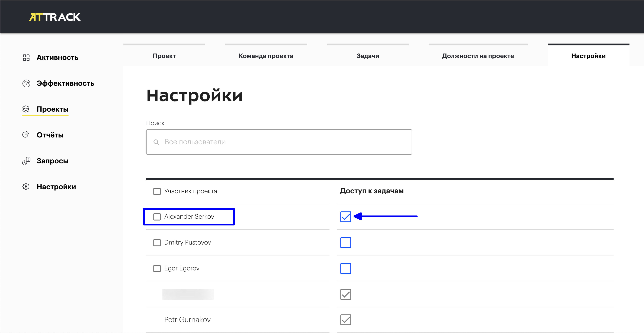
Task: Open the Задачи tab
Action: click(x=367, y=56)
